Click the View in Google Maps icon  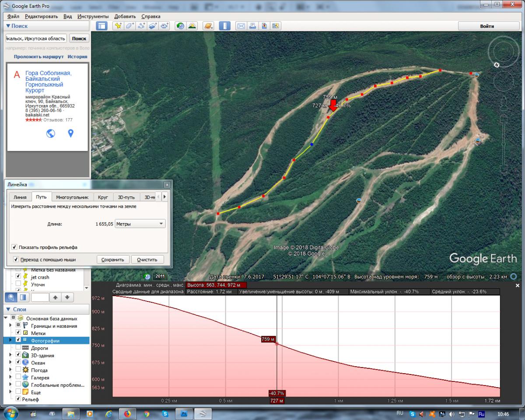coord(276,26)
